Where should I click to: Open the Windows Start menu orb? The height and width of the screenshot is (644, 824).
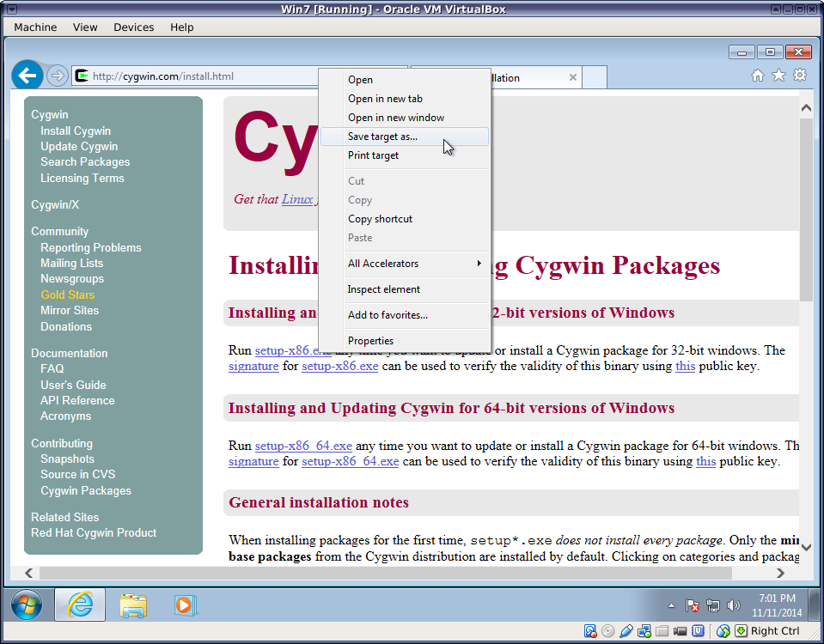27,605
